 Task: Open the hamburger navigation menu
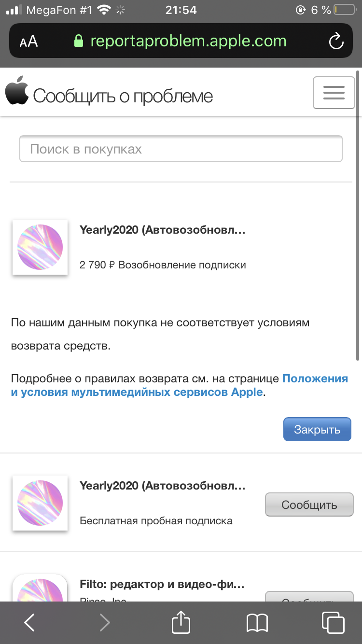click(334, 92)
